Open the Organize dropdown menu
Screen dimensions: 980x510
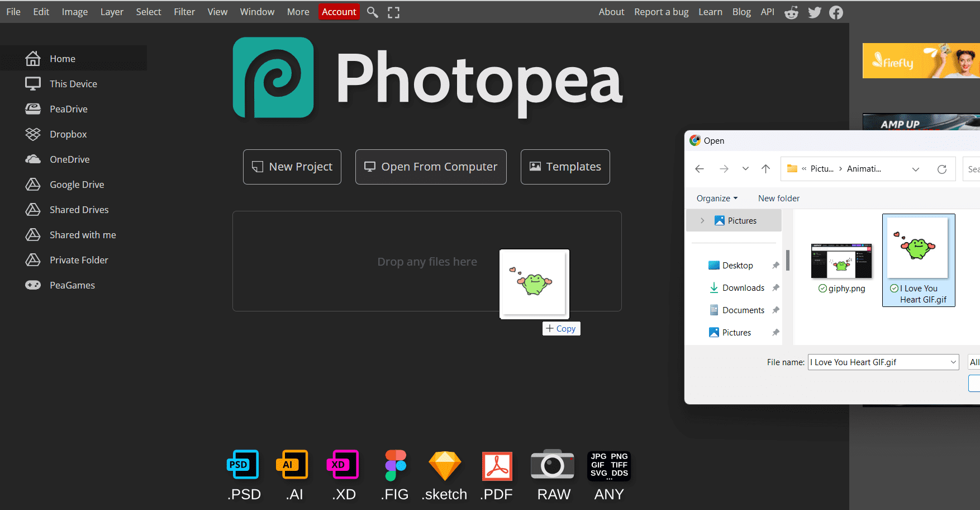pyautogui.click(x=717, y=199)
